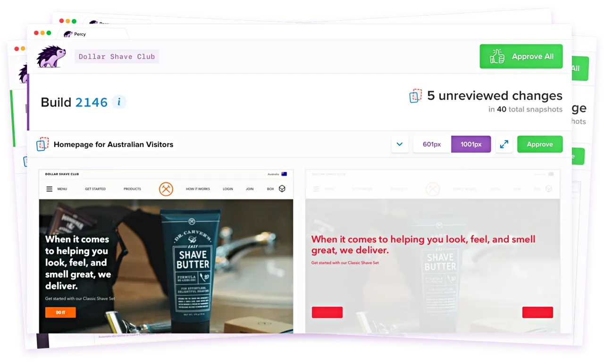Click the '40 total snapshots' text

[x=529, y=109]
